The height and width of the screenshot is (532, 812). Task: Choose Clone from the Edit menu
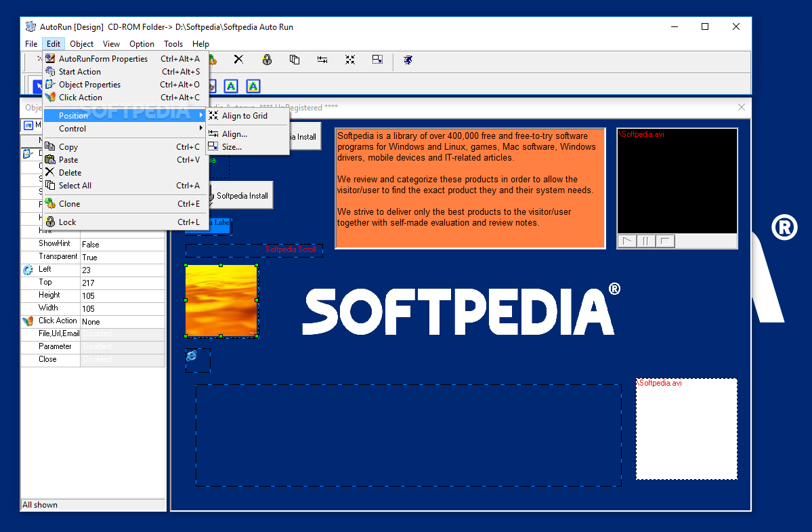point(126,203)
